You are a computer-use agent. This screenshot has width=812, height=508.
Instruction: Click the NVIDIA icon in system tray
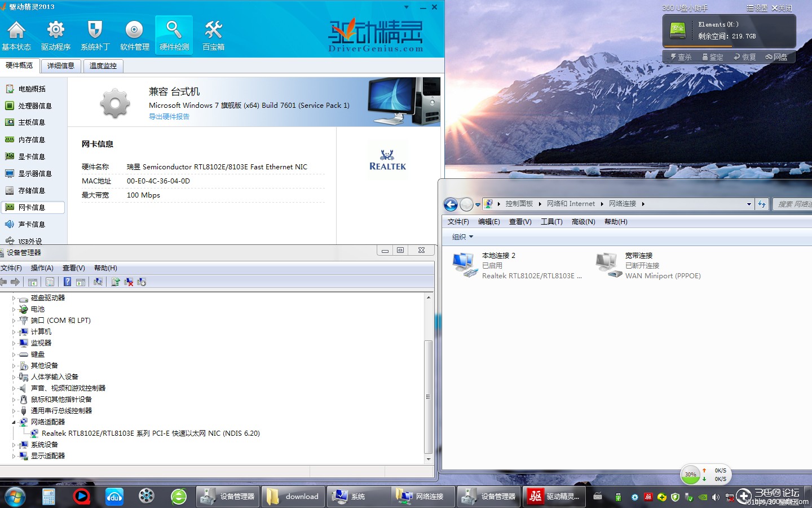click(703, 497)
